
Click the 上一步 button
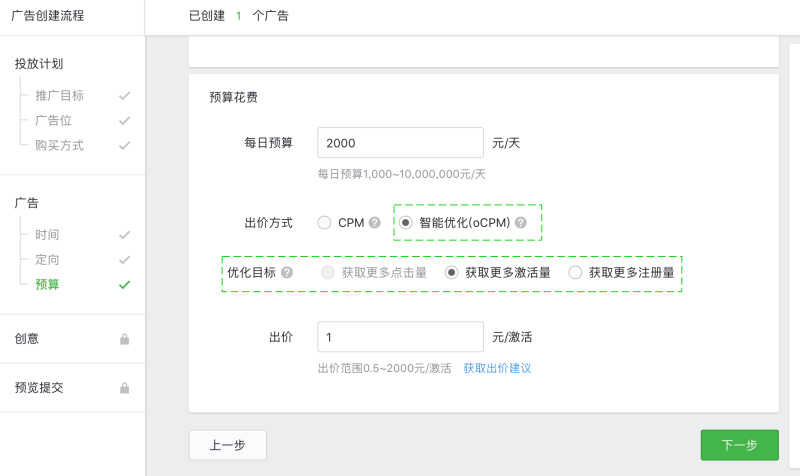(x=228, y=445)
